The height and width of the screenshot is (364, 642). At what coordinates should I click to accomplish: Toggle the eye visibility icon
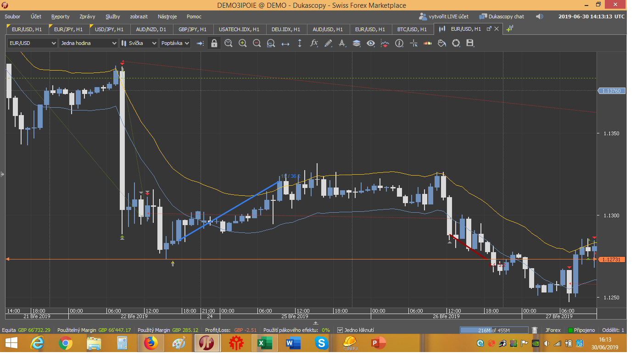[371, 43]
